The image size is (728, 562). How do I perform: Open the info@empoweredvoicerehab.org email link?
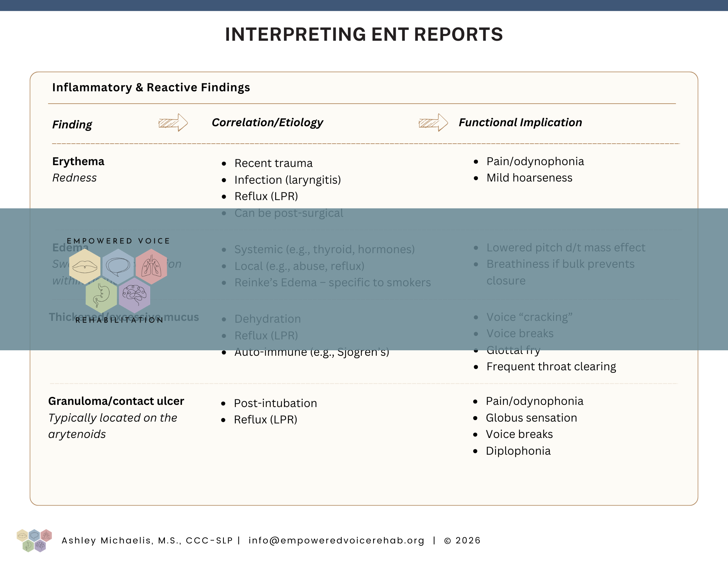[336, 541]
